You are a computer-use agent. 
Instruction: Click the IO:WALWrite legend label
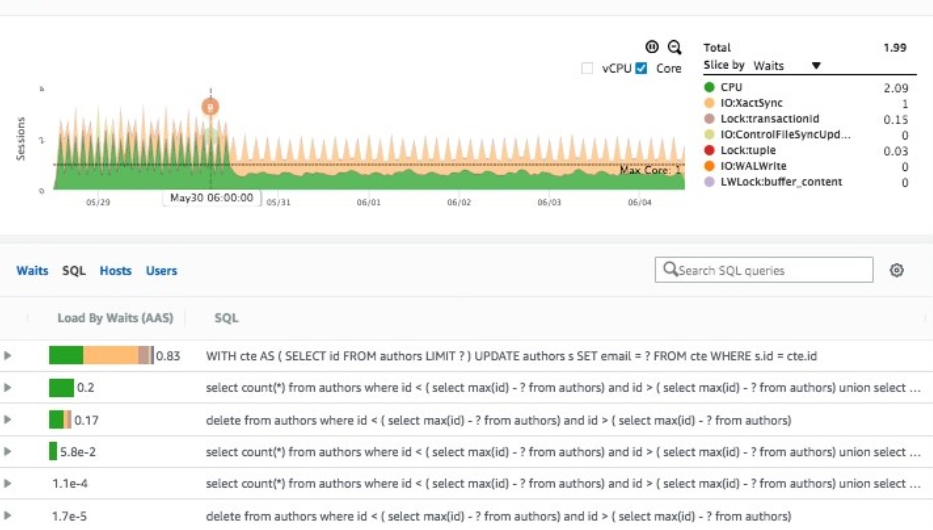[753, 166]
